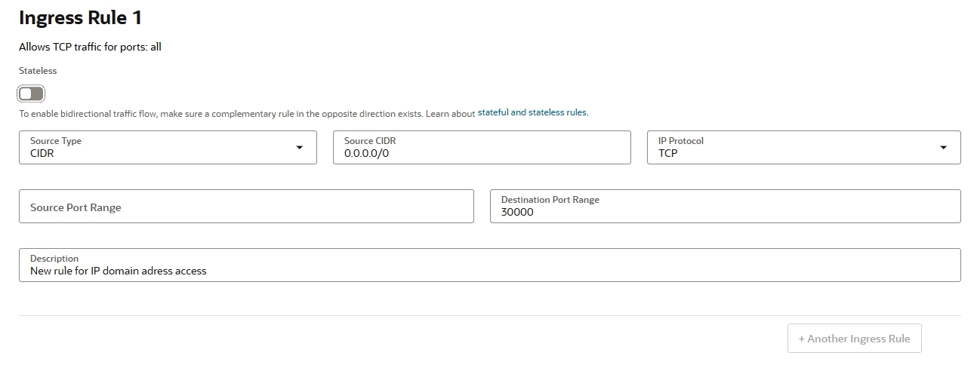
Task: Open the Source Type dropdown
Action: (168, 147)
